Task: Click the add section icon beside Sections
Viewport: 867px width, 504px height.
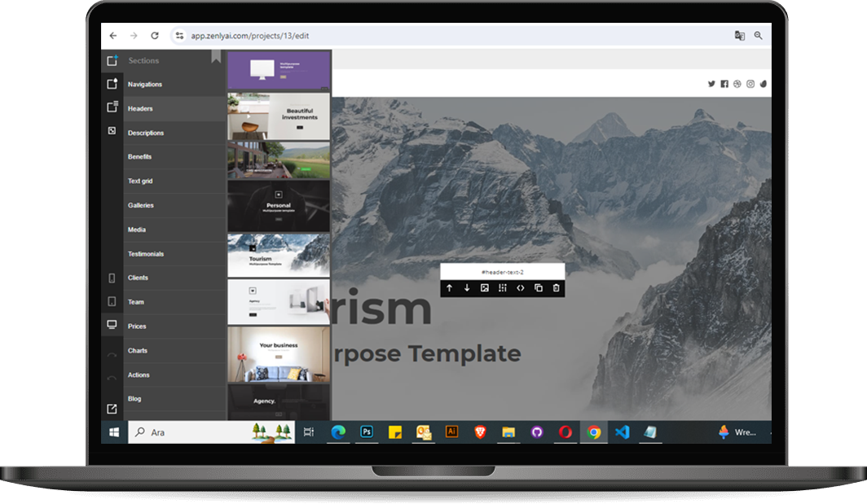Action: (112, 60)
